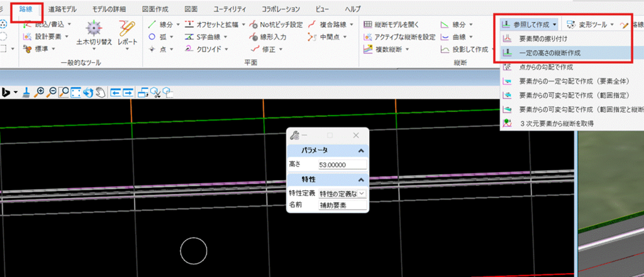Click the zoom in magnifier icon
Image resolution: width=644 pixels, height=277 pixels.
(39, 92)
